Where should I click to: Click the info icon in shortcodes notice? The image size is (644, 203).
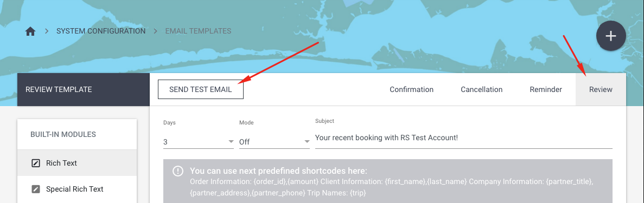pos(178,171)
